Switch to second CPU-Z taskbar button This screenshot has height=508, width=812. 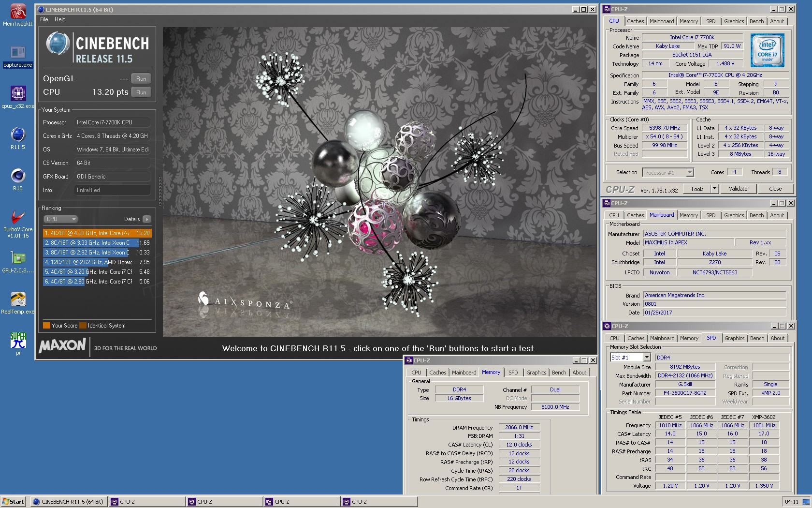point(225,502)
